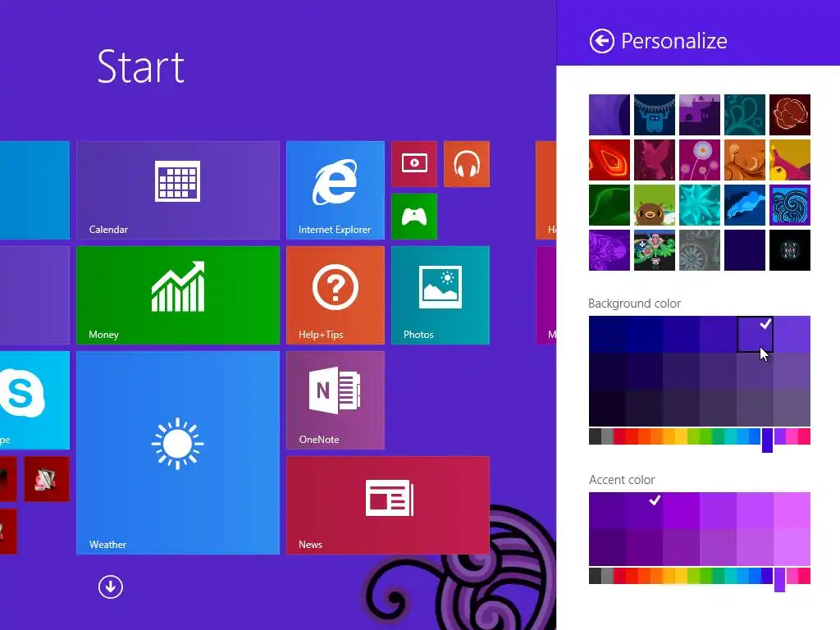840x630 pixels.
Task: Open the Weather tile
Action: point(178,453)
